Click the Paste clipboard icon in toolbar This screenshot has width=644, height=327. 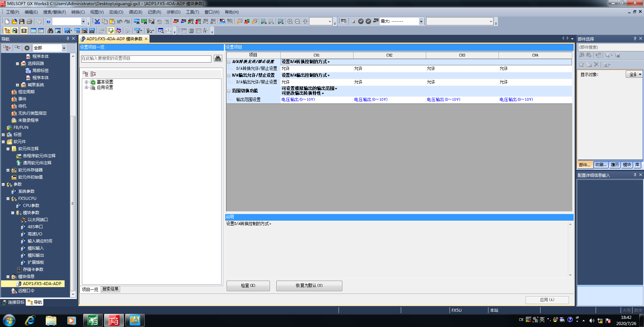pos(112,21)
